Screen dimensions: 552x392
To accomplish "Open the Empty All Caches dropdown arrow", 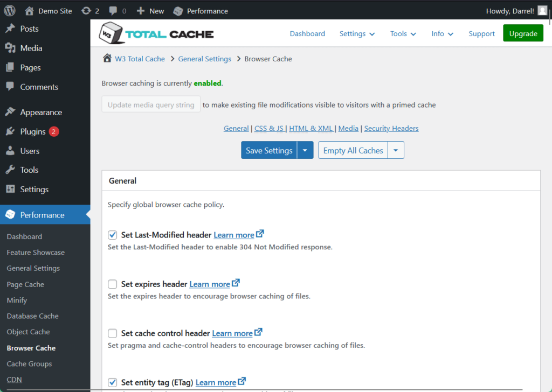I will (396, 150).
